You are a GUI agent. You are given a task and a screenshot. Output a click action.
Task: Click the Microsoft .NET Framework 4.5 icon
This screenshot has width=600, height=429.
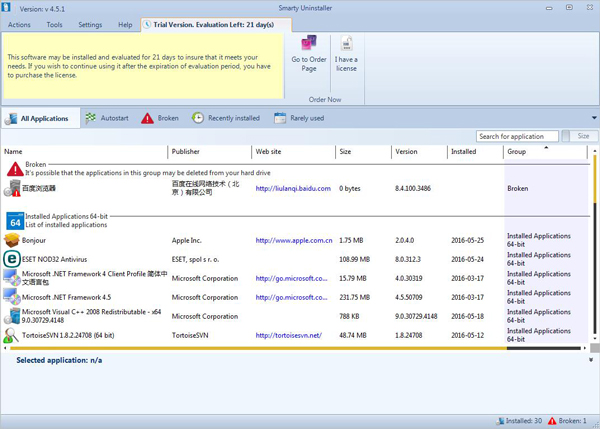(x=11, y=297)
